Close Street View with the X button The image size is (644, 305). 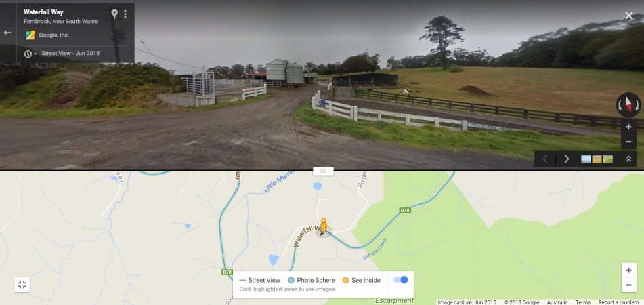tap(629, 16)
